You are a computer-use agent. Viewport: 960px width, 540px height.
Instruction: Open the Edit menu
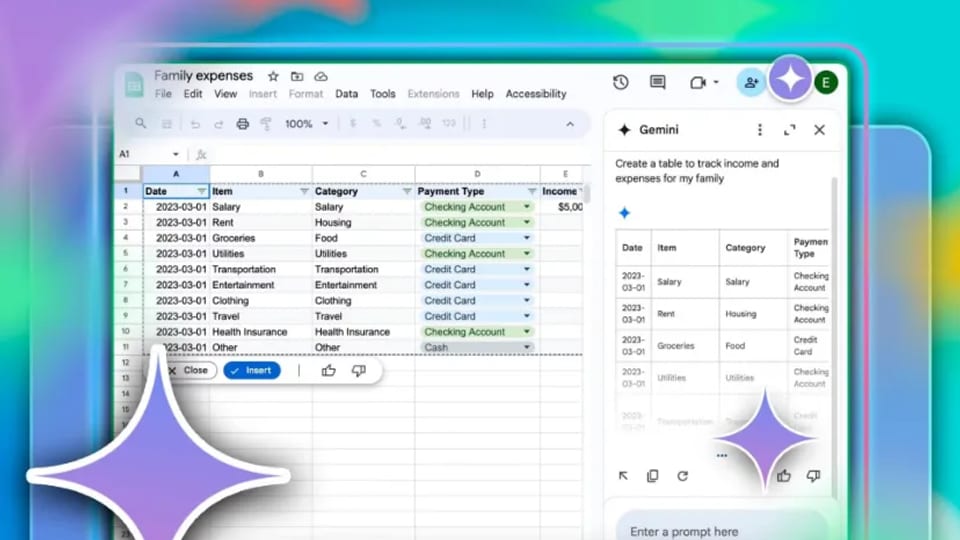point(193,94)
